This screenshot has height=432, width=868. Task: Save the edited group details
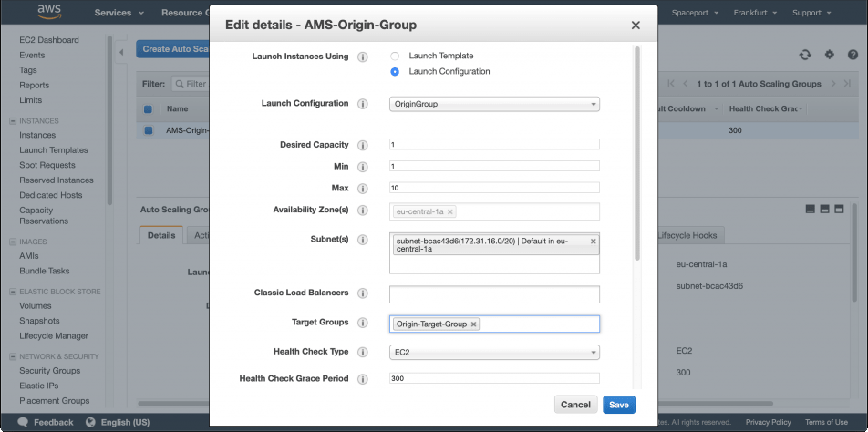(619, 405)
